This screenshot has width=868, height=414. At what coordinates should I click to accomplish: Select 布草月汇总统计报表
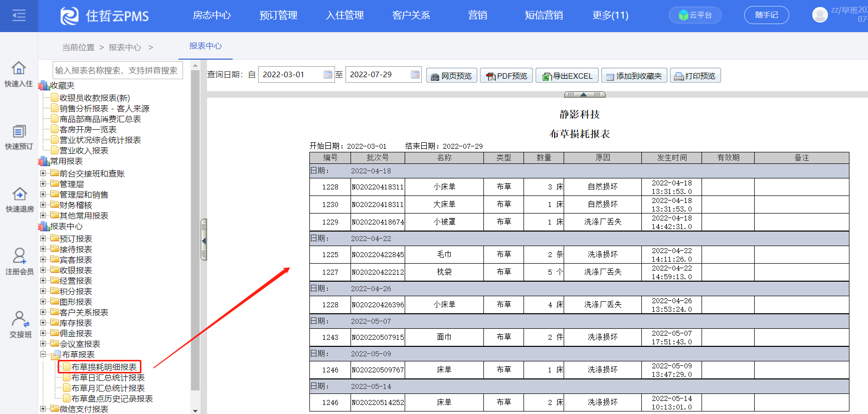tap(108, 388)
